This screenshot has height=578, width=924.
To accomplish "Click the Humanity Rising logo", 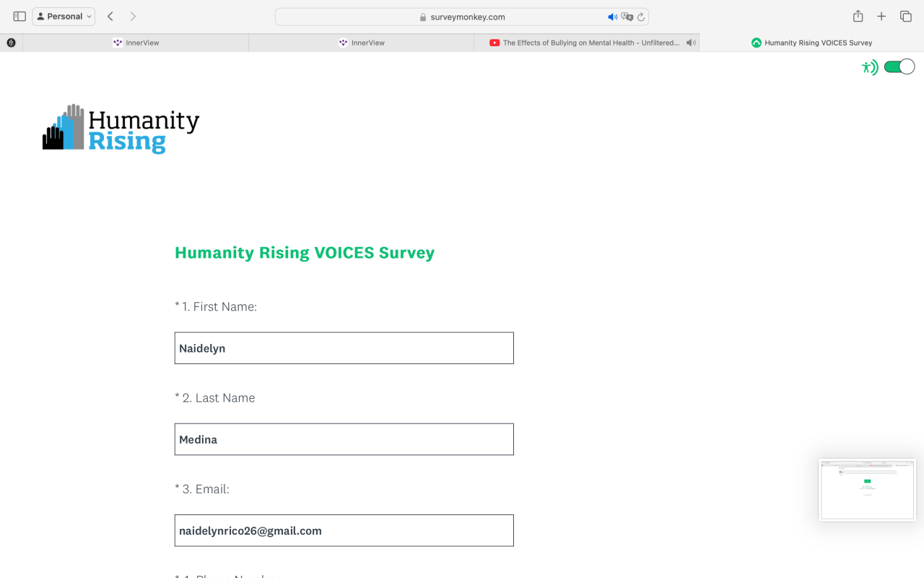I will pyautogui.click(x=121, y=129).
